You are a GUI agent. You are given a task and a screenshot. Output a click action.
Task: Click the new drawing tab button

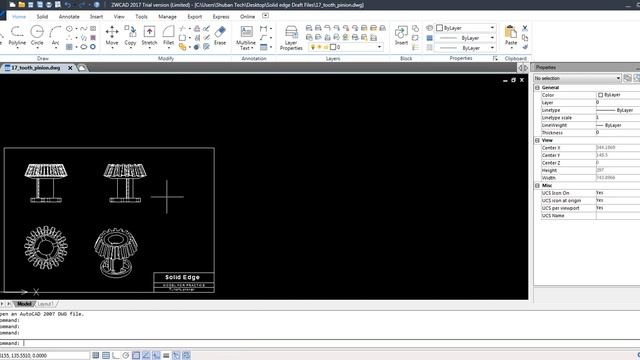point(82,68)
